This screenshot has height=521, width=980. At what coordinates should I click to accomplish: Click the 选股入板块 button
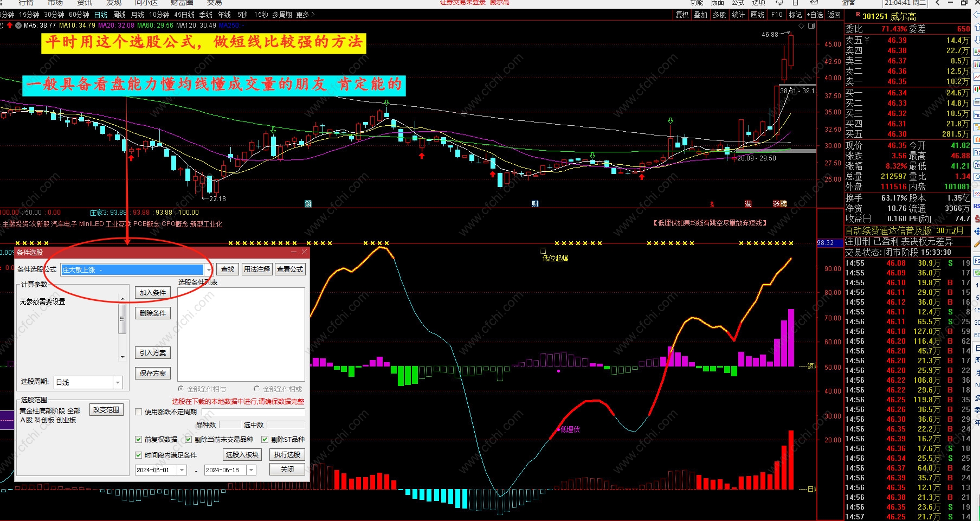(242, 455)
